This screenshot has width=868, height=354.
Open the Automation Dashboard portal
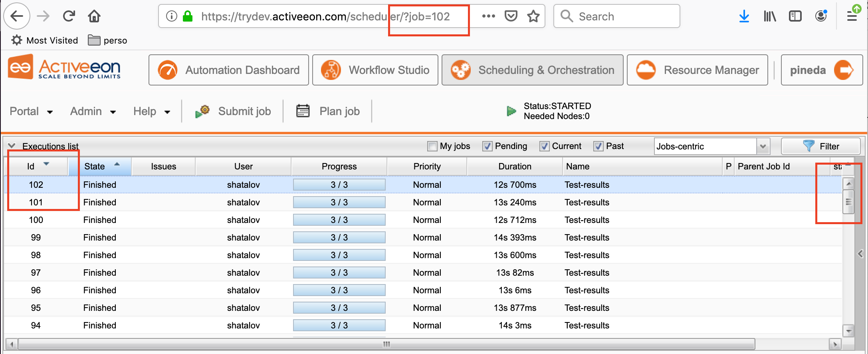pos(229,70)
